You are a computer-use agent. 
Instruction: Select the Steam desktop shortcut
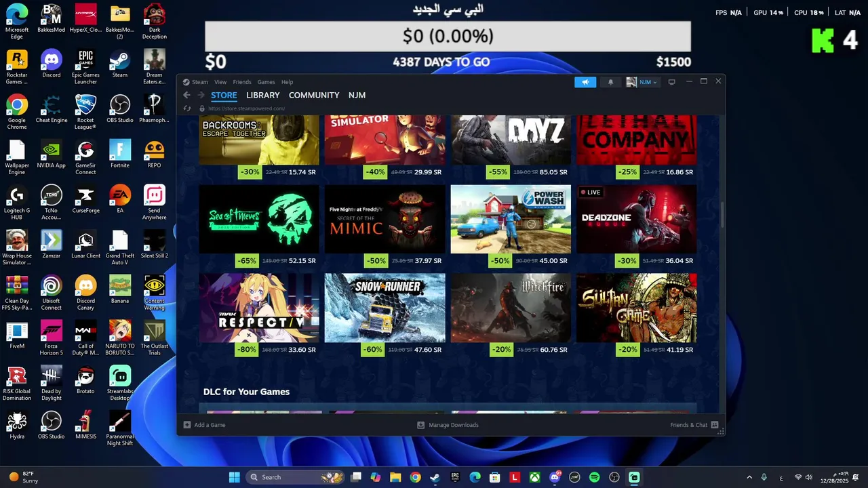pyautogui.click(x=120, y=64)
